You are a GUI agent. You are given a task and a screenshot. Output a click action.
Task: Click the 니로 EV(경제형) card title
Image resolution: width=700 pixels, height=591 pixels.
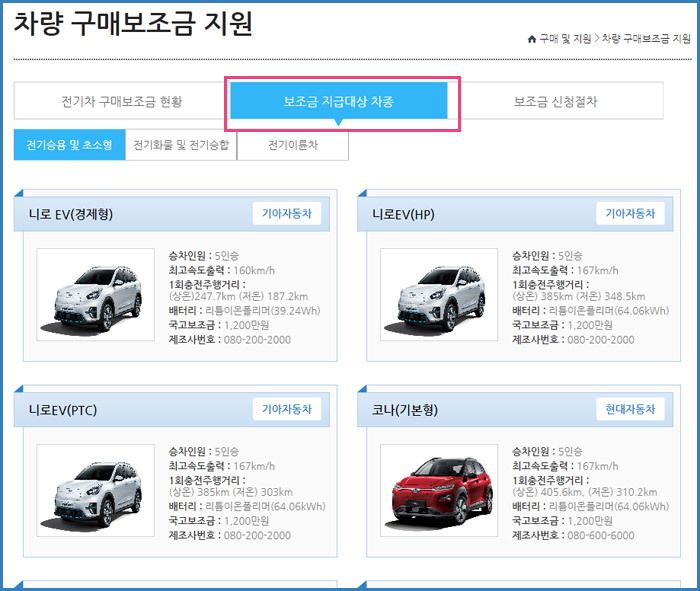tap(71, 214)
